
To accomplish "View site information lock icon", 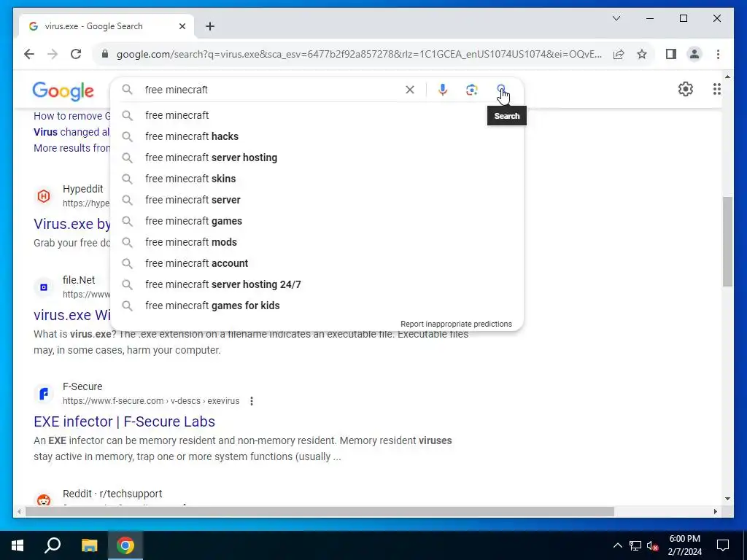I will pos(105,54).
